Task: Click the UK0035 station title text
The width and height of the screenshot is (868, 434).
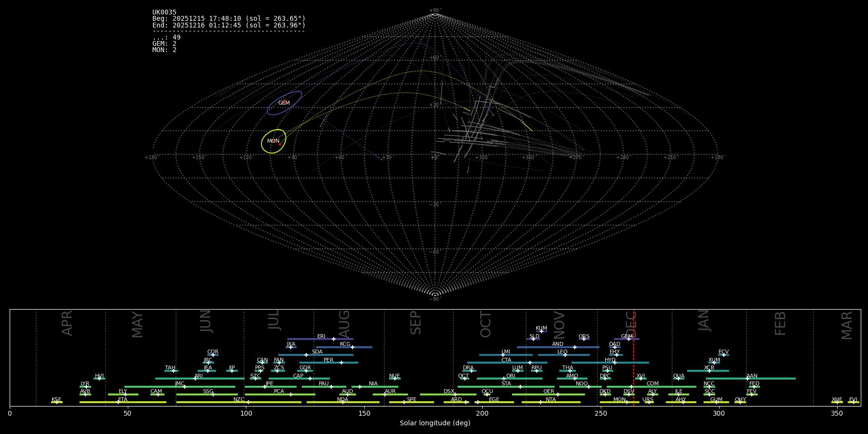Action: (164, 12)
